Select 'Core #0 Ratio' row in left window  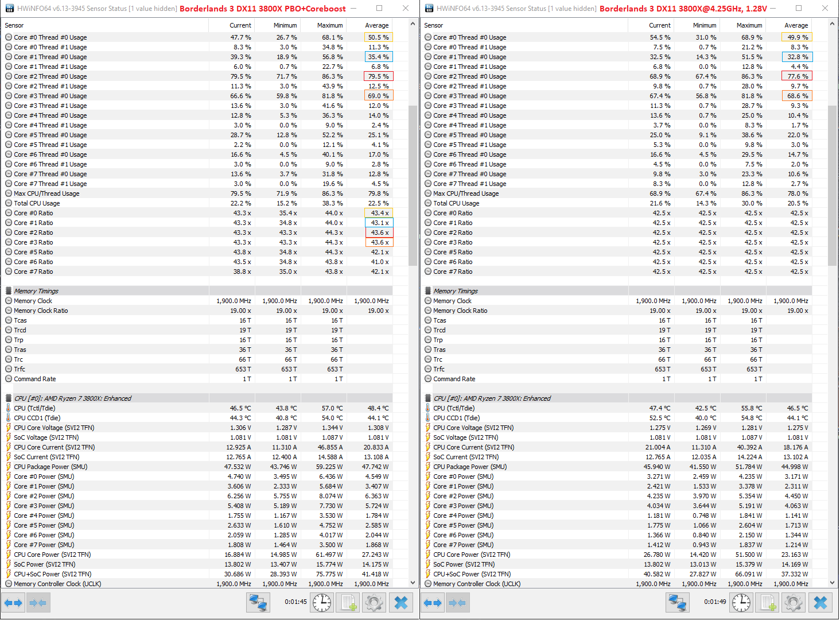click(x=197, y=213)
